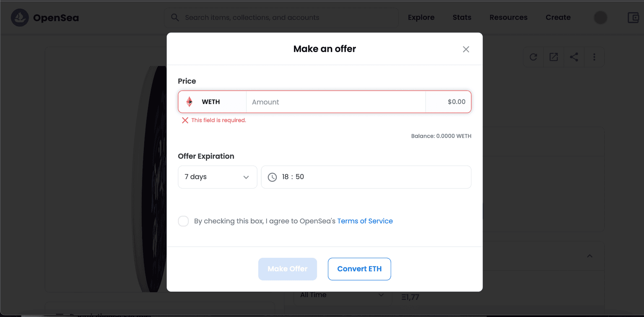Open the three-dot more options menu

point(594,57)
